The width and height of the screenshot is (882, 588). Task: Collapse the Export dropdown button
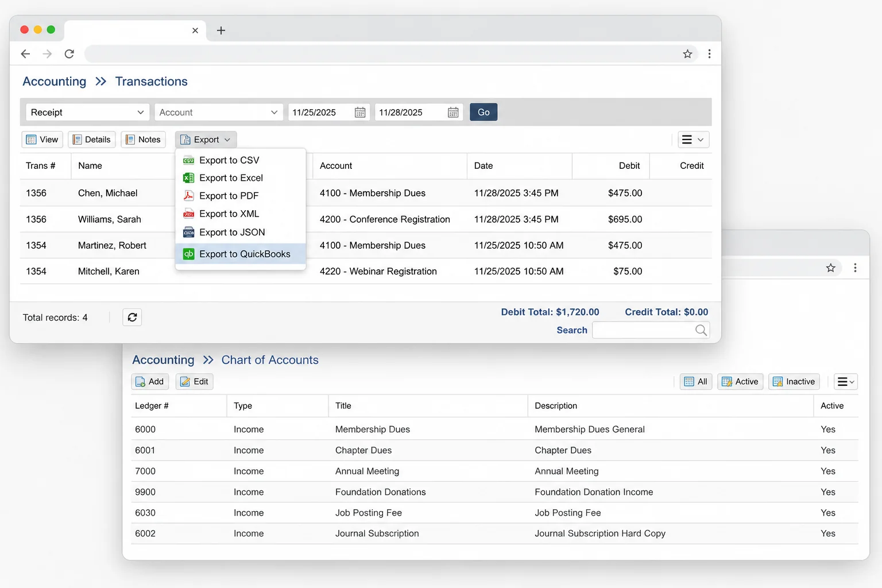(x=206, y=140)
